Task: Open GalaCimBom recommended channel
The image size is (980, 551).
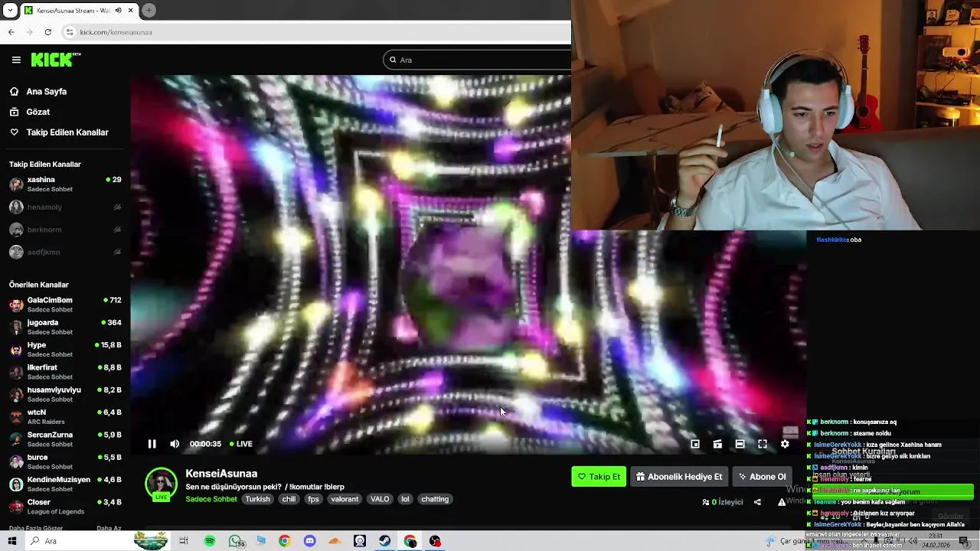Action: [x=65, y=305]
